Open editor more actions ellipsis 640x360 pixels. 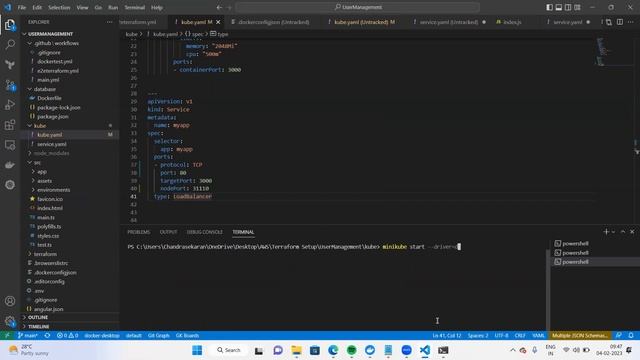click(x=631, y=22)
